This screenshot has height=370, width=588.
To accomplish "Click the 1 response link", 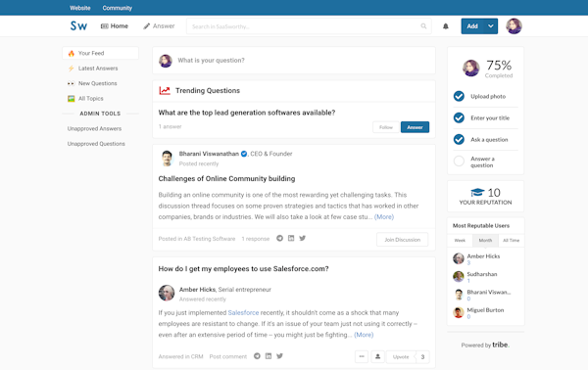I will pyautogui.click(x=256, y=239).
